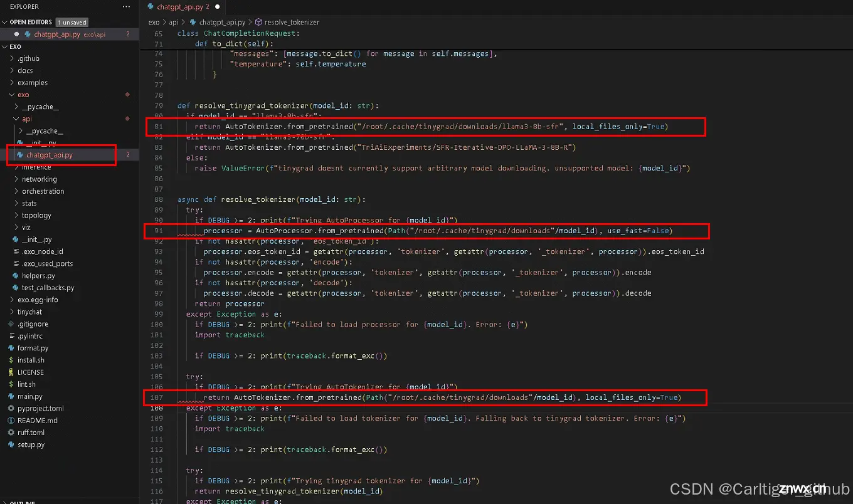
Task: Click license icon of LICENSE file
Action: click(x=11, y=372)
